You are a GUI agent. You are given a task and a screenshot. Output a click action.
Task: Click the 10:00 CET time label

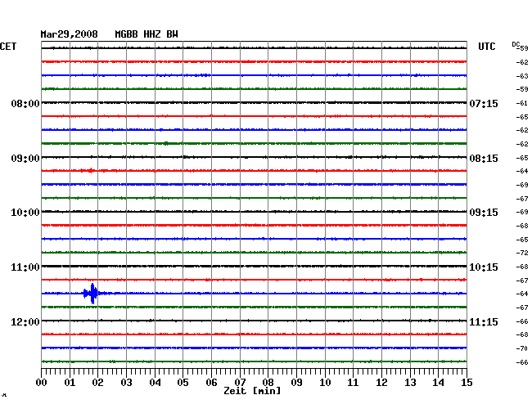pos(25,213)
